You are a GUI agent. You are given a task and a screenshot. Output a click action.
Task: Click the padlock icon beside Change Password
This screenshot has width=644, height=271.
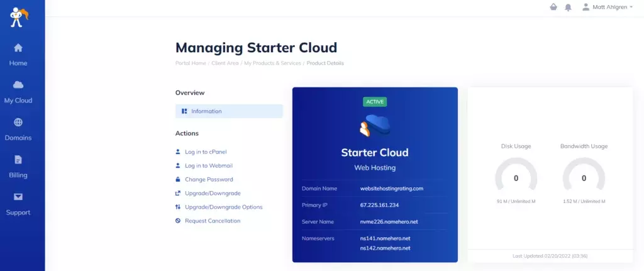coord(178,179)
